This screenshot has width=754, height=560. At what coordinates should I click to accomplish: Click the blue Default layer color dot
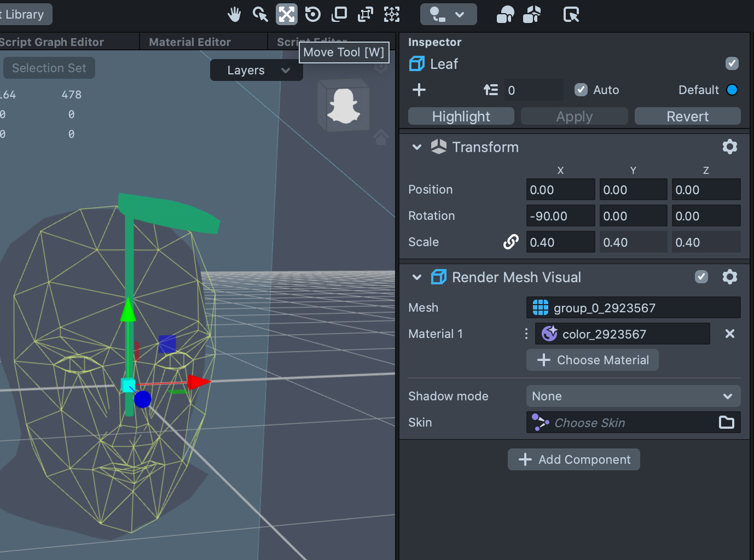coord(732,90)
